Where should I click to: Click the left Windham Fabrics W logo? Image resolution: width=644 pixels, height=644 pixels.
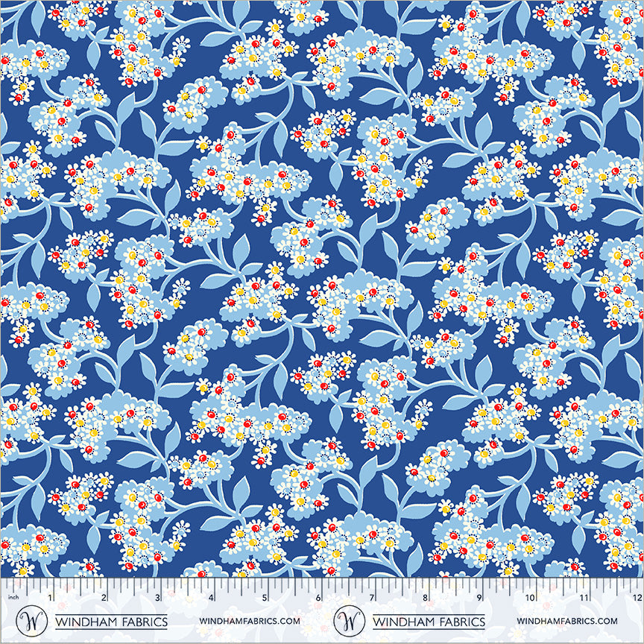coord(31,621)
